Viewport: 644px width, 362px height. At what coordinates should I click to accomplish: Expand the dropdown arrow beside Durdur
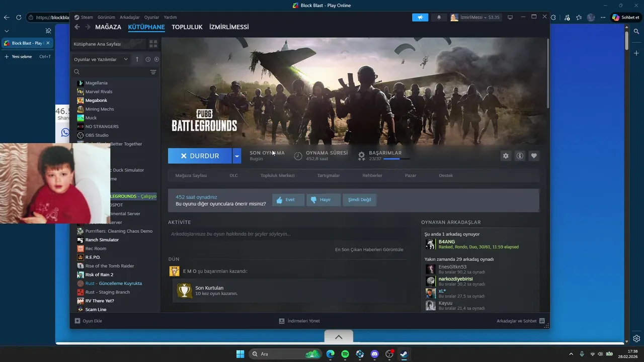(x=237, y=156)
